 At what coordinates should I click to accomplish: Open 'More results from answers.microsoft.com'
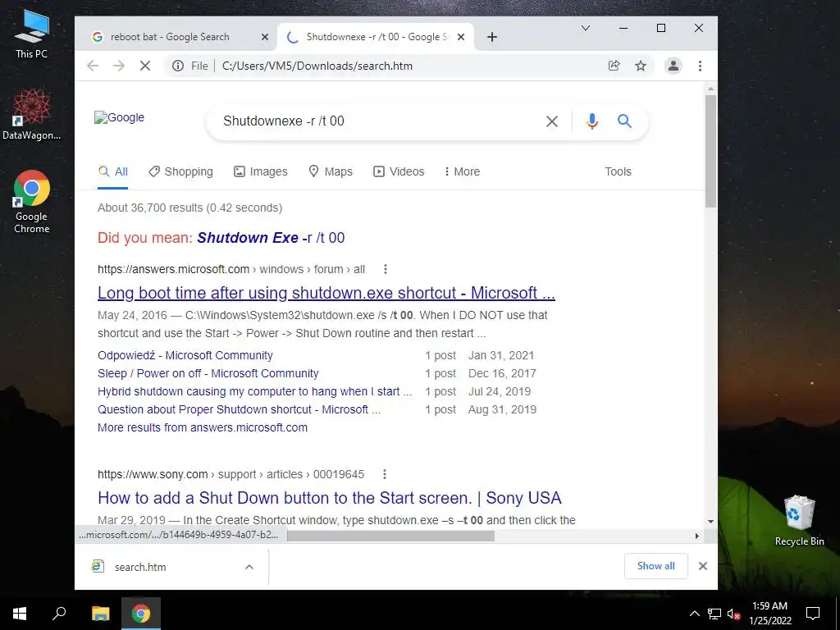point(203,427)
